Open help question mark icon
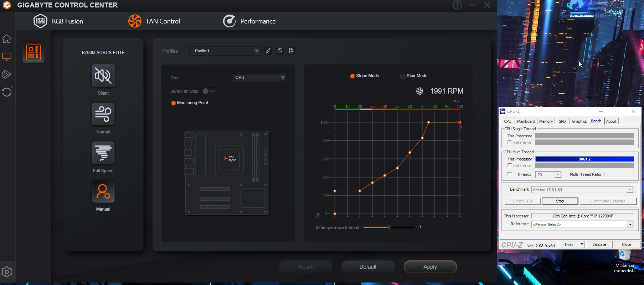The width and height of the screenshot is (644, 285). tap(458, 5)
